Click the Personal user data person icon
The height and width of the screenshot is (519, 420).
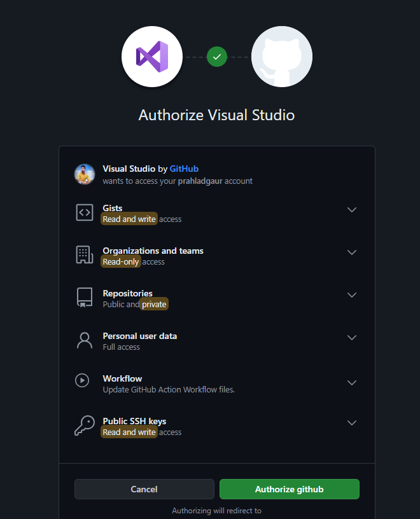pos(85,340)
